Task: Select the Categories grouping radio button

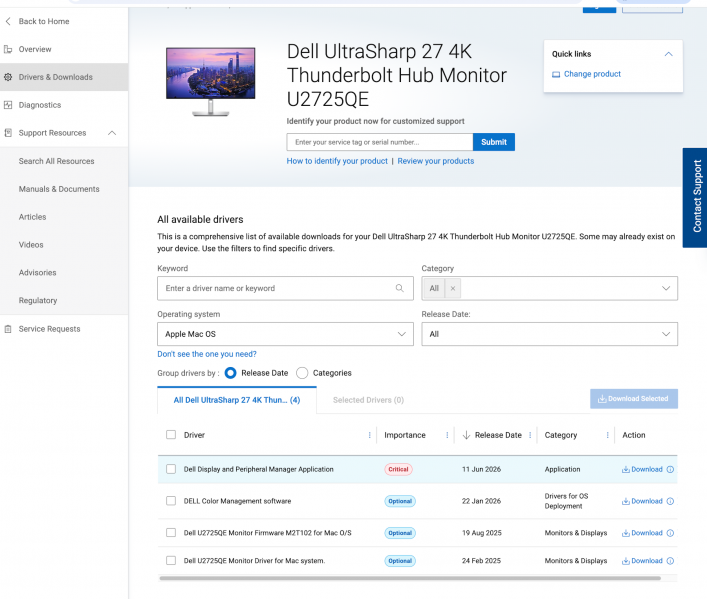Action: 302,373
